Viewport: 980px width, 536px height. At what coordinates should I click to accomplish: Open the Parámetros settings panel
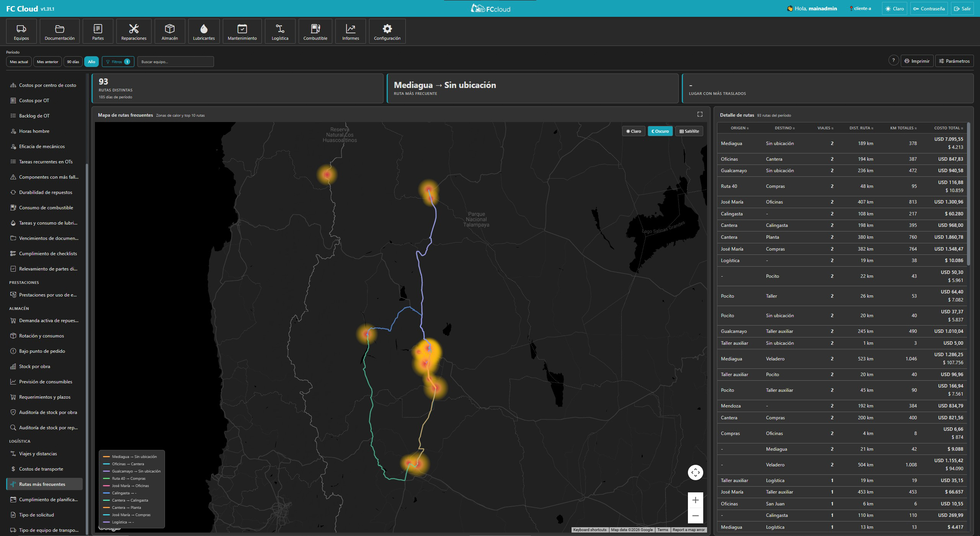[x=954, y=61]
